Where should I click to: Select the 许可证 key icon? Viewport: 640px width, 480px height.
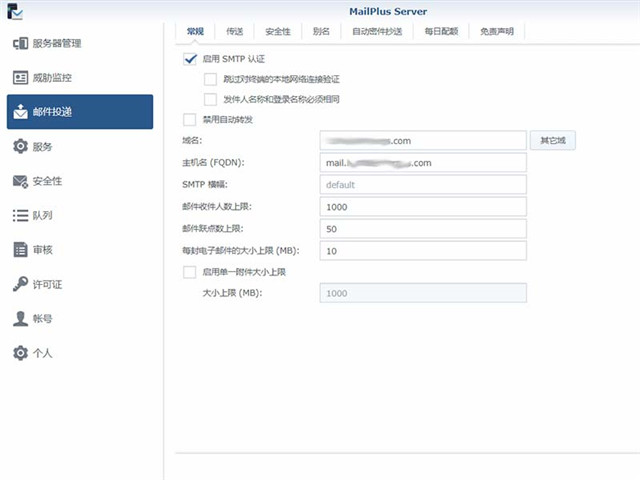point(20,284)
